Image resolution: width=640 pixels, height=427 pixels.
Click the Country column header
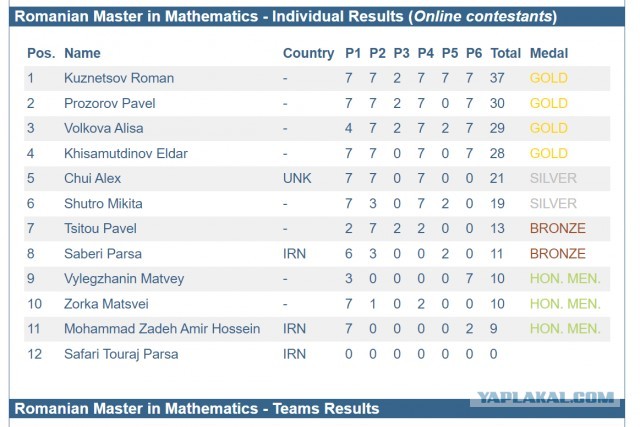click(309, 53)
